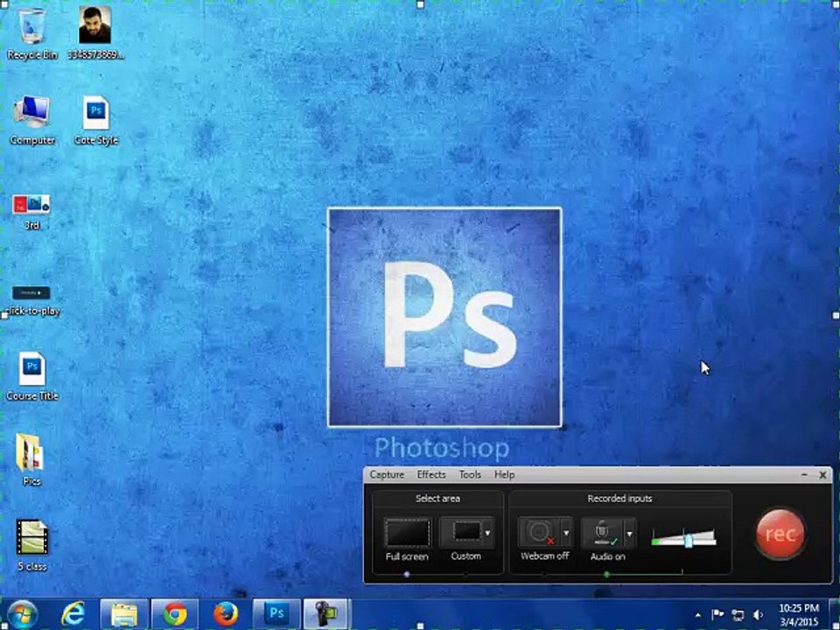Screen dimensions: 840x630
Task: Close the recorder window
Action: [x=822, y=474]
